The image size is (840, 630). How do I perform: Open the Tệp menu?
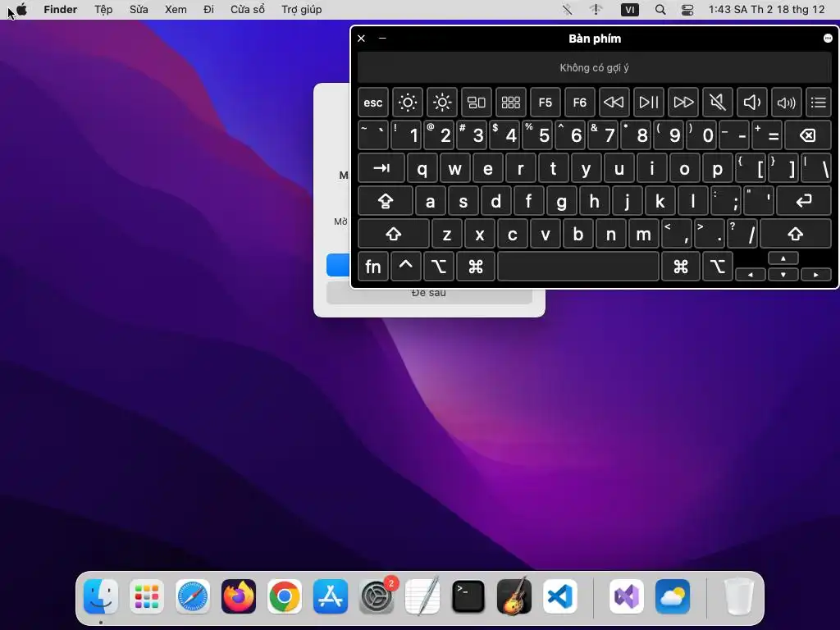click(103, 10)
